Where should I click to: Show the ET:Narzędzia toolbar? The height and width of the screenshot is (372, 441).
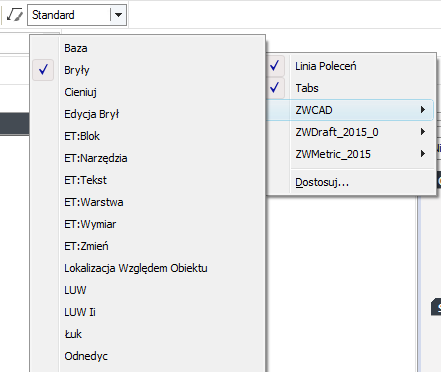click(x=148, y=158)
